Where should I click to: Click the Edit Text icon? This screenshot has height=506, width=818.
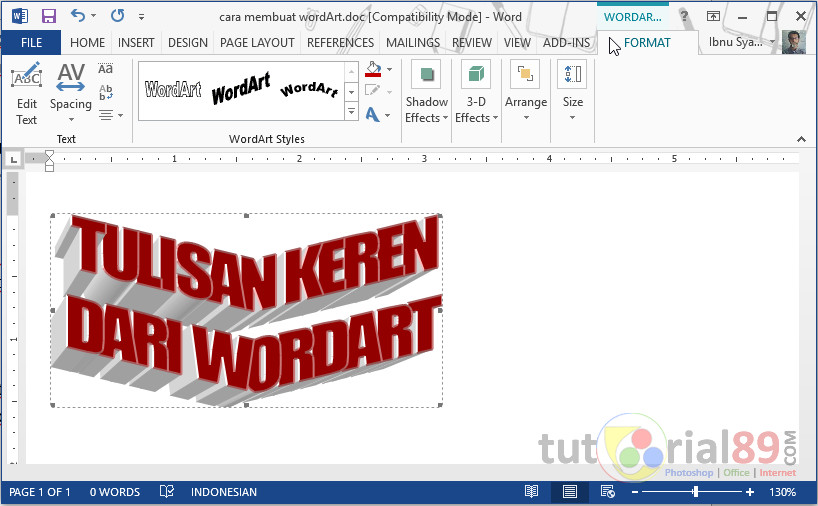coord(26,94)
